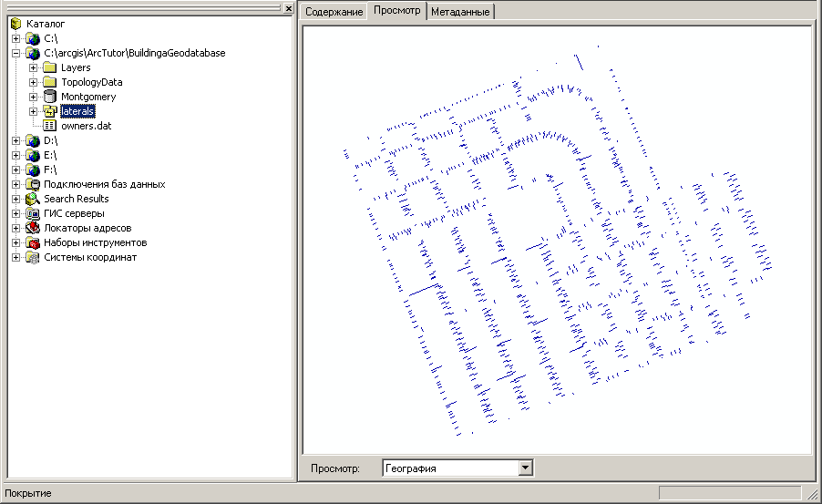Viewport: 822px width, 504px height.
Task: Click the laterals map preview area
Action: coord(557,240)
